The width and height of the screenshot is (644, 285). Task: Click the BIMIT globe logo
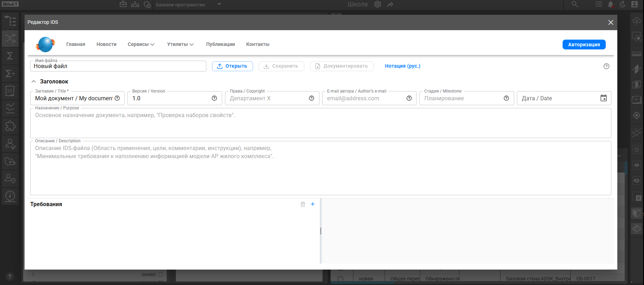45,45
